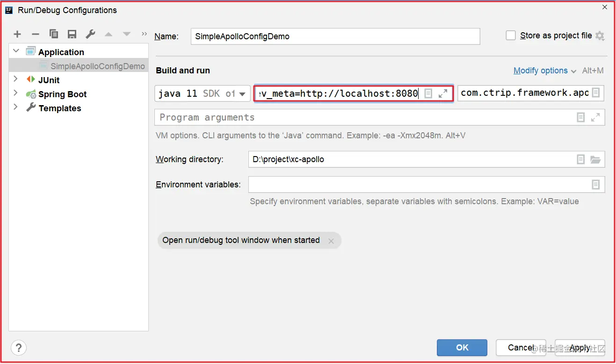The width and height of the screenshot is (616, 364).
Task: Open help with the question mark button
Action: (18, 348)
